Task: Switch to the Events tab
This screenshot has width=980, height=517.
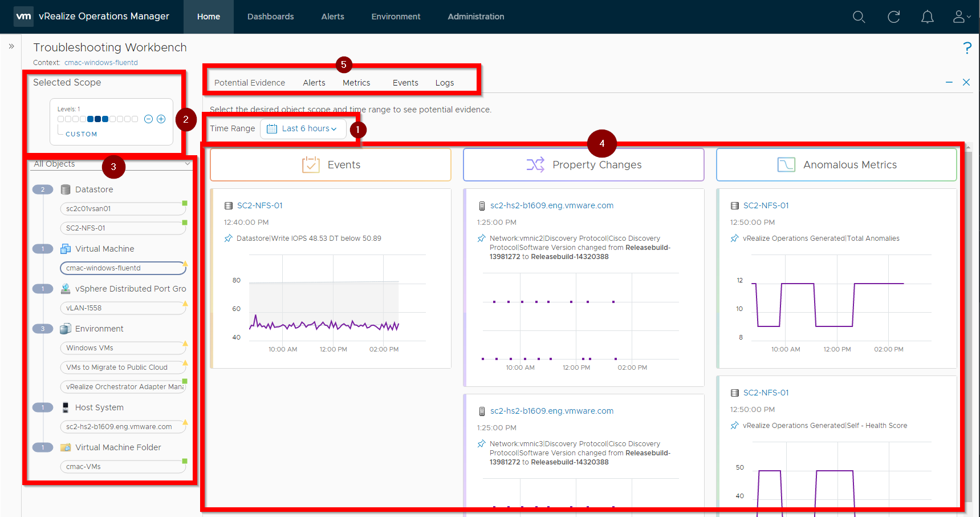Action: click(405, 83)
